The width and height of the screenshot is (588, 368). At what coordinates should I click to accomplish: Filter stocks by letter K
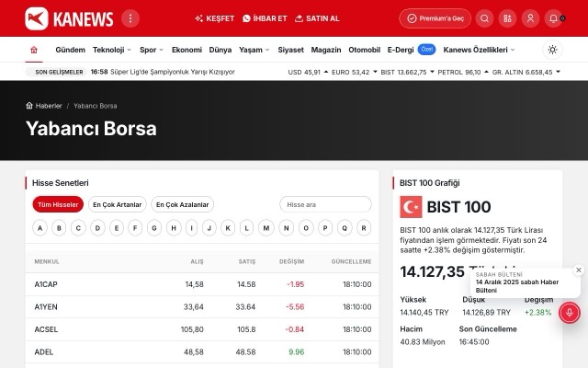pos(228,228)
